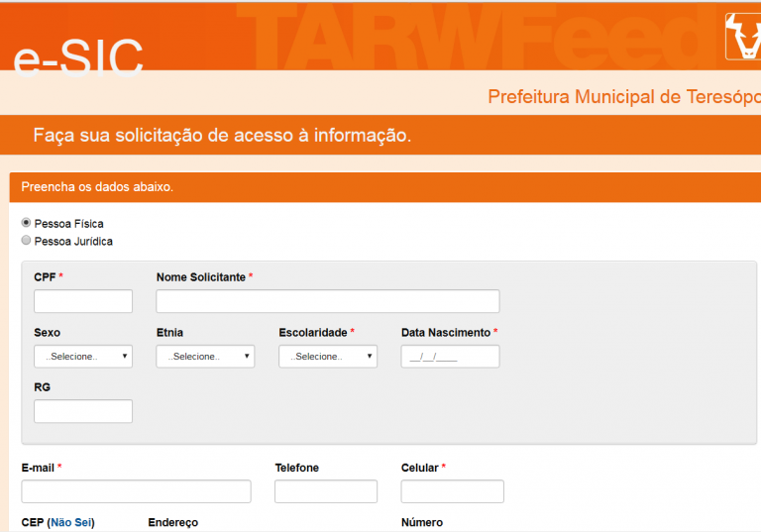The image size is (761, 532).
Task: Click the 'Preencha os dados abaixo' panel header
Action: (97, 186)
